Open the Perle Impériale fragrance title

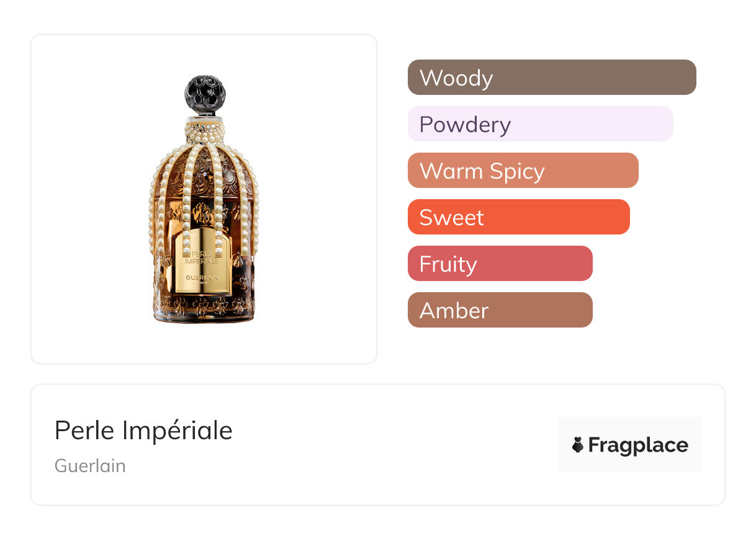[143, 431]
